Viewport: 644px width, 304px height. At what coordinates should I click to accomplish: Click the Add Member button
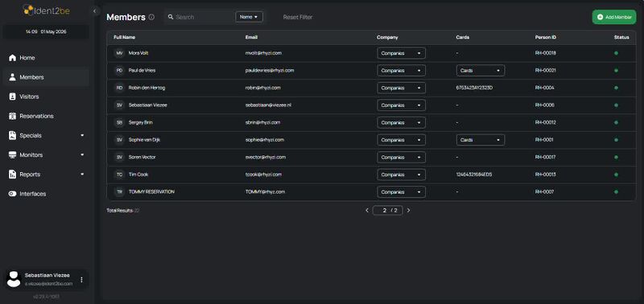(x=614, y=17)
